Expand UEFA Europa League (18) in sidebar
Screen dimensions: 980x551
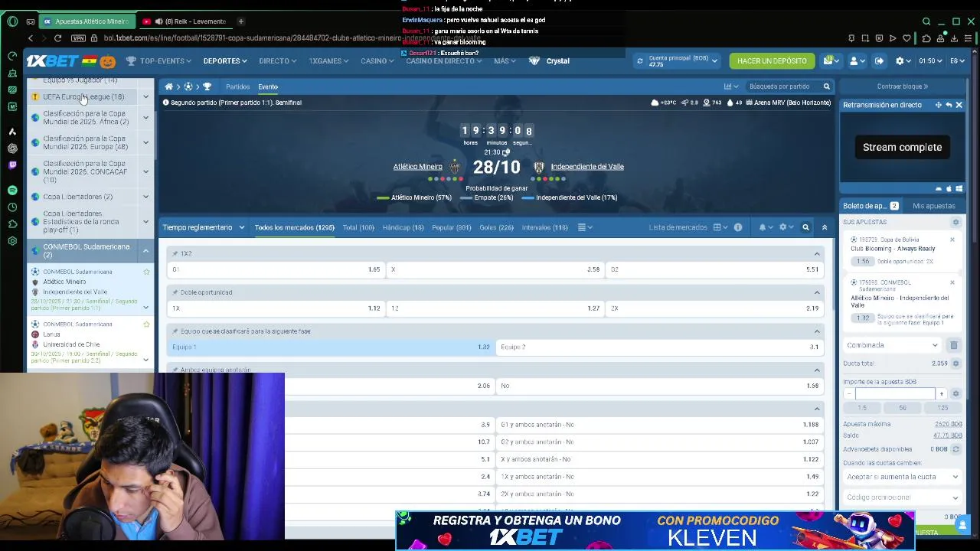(145, 96)
